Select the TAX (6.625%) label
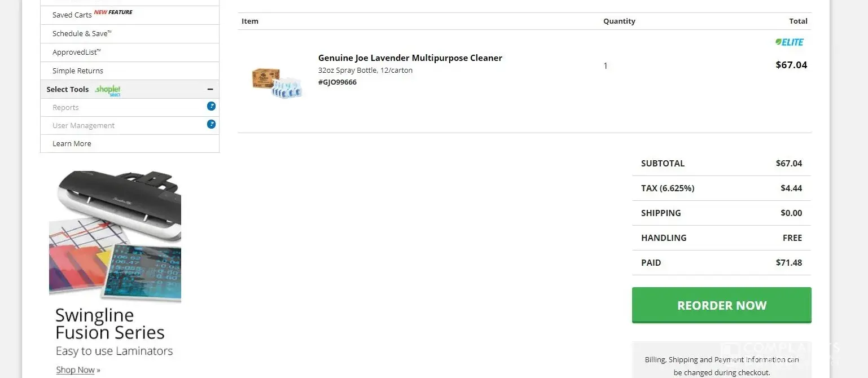This screenshot has height=378, width=868. [x=668, y=188]
